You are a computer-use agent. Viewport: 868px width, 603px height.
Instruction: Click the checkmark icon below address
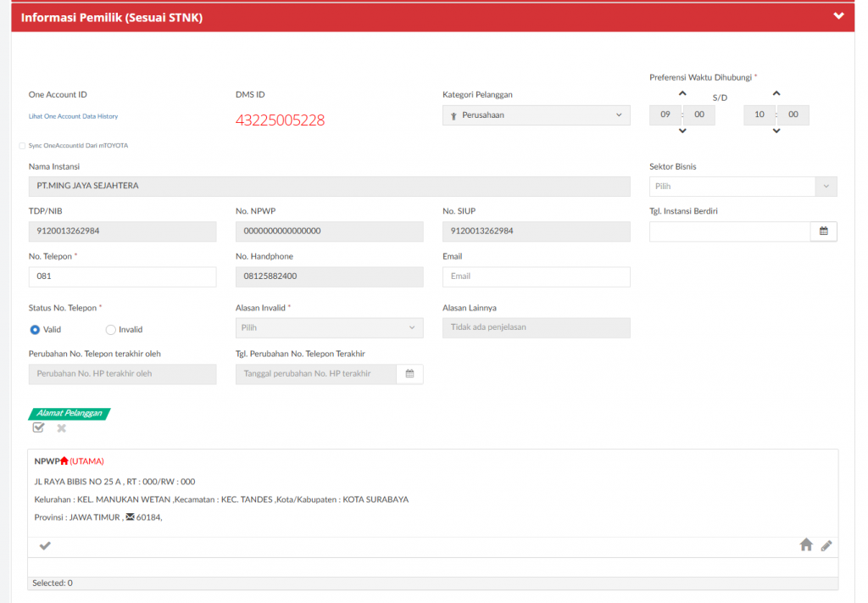click(45, 545)
